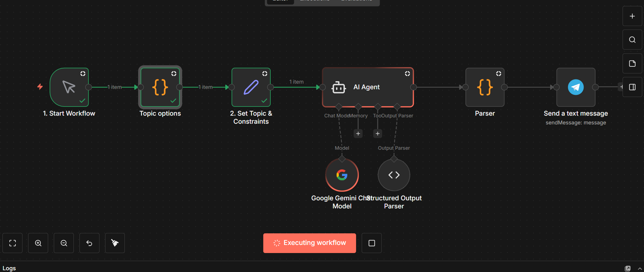Open the Set Topic & Constraints edit node
Image resolution: width=644 pixels, height=272 pixels.
pyautogui.click(x=251, y=87)
